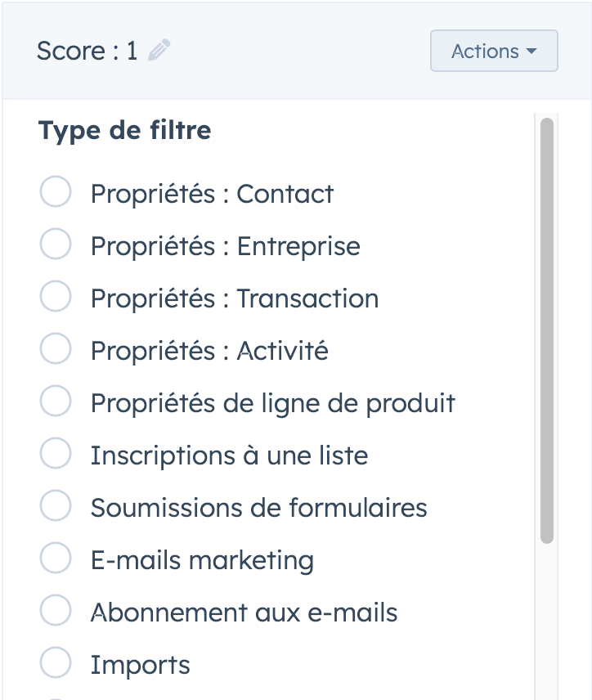Pick the Propriétés : Transaction radio button

pos(56,296)
